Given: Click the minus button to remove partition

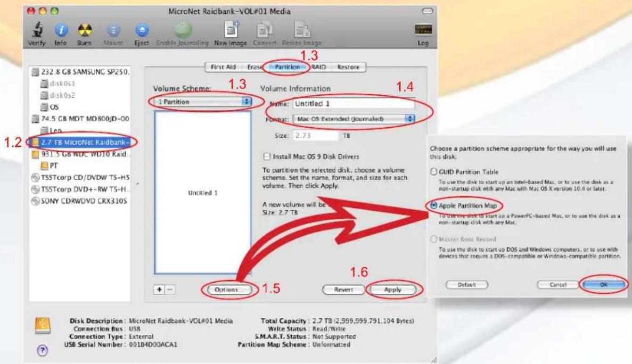Looking at the screenshot, I should 170,289.
